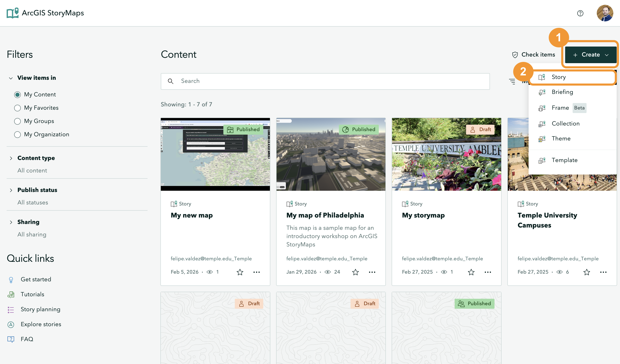This screenshot has height=364, width=620.
Task: Open the My storymap title
Action: (x=423, y=215)
